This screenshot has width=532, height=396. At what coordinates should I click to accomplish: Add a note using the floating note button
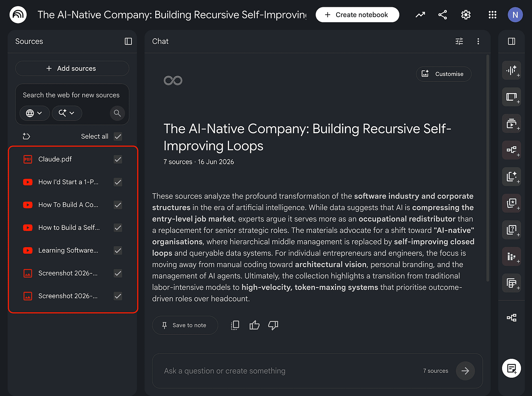(512, 368)
